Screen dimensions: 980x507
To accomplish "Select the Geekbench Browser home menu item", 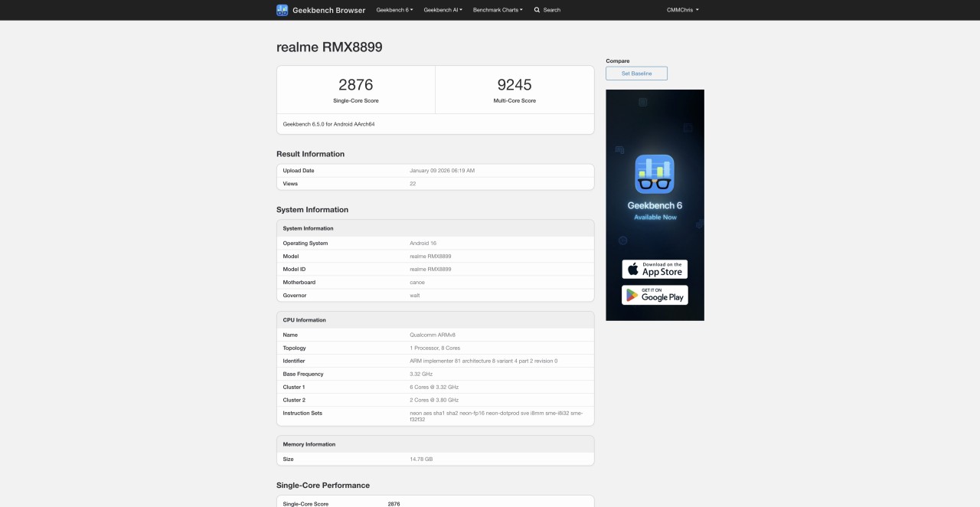I will (x=328, y=10).
